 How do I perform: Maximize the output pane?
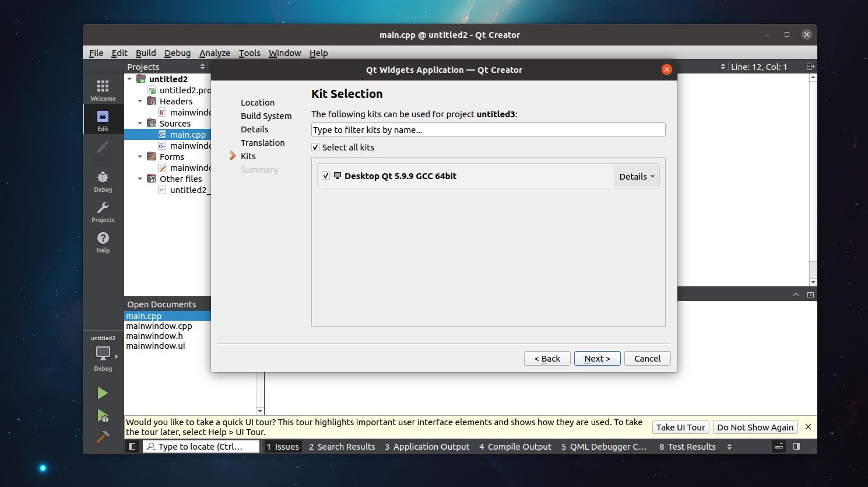810,295
